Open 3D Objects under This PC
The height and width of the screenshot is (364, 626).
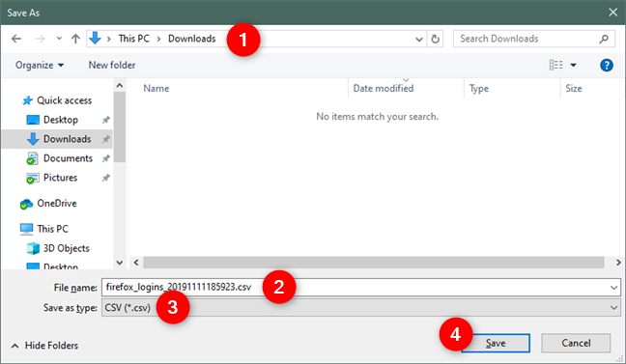(x=67, y=248)
